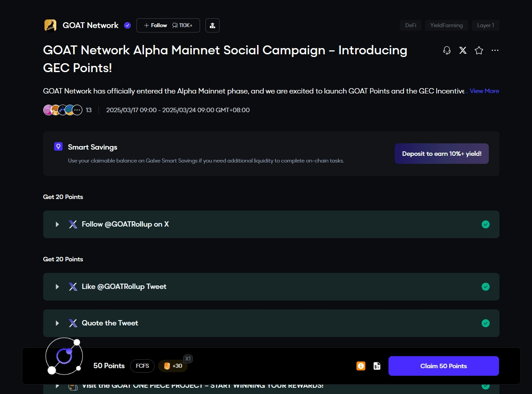Click the 110K+ followers count

(x=182, y=25)
